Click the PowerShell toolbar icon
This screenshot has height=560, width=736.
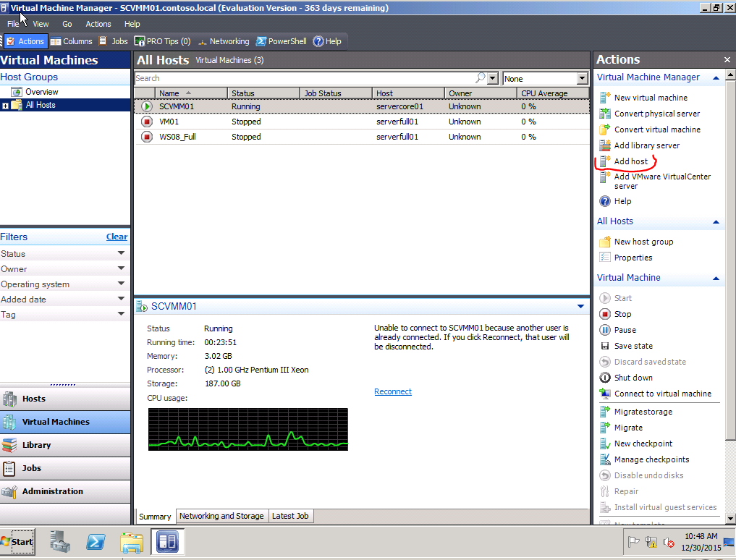click(x=261, y=41)
